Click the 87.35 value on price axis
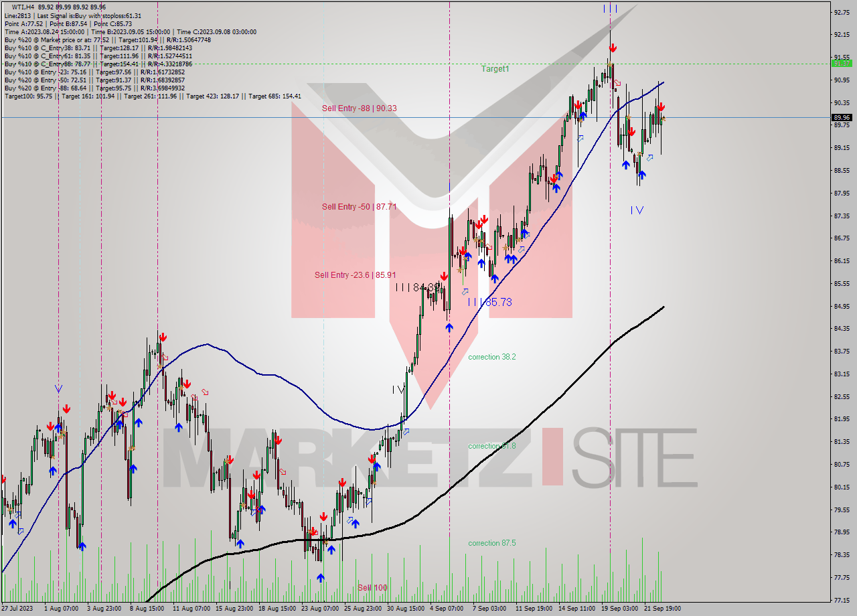Viewport: 857px width, 616px height. tap(841, 216)
